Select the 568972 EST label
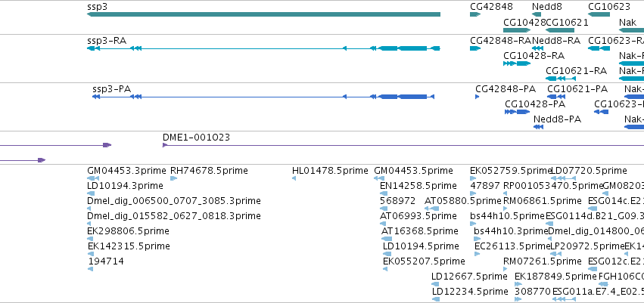644x303 pixels. click(x=397, y=201)
